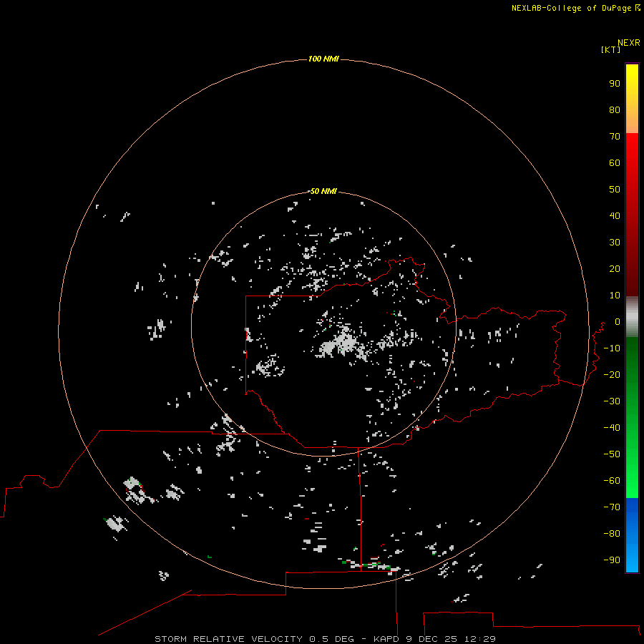Select the 70 value on velocity scale
The image size is (644, 644).
(615, 137)
